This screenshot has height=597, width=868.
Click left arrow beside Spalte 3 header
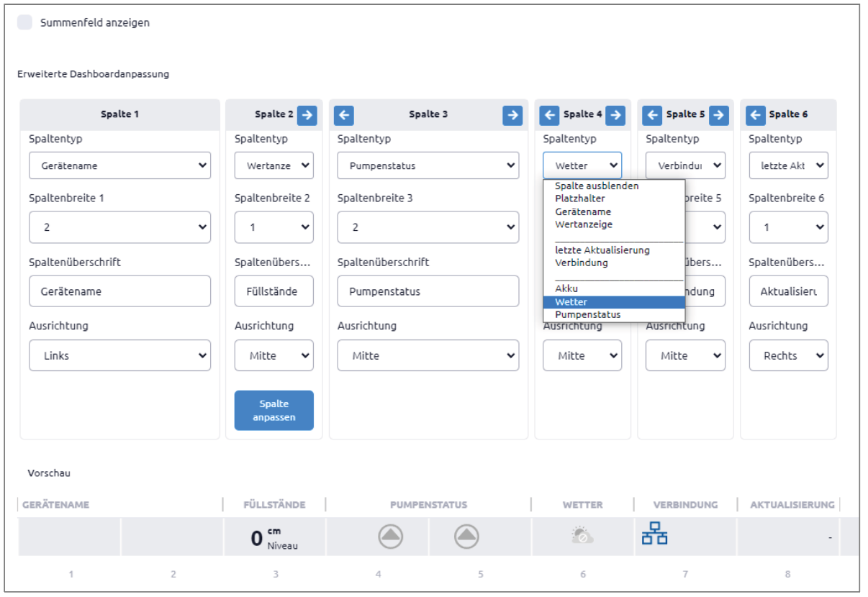coord(344,114)
